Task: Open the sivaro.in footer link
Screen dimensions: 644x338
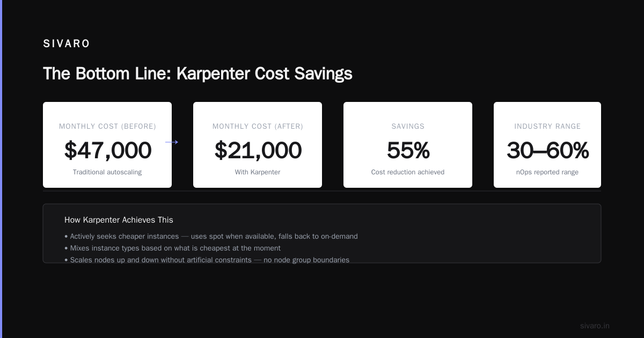Action: click(x=595, y=326)
